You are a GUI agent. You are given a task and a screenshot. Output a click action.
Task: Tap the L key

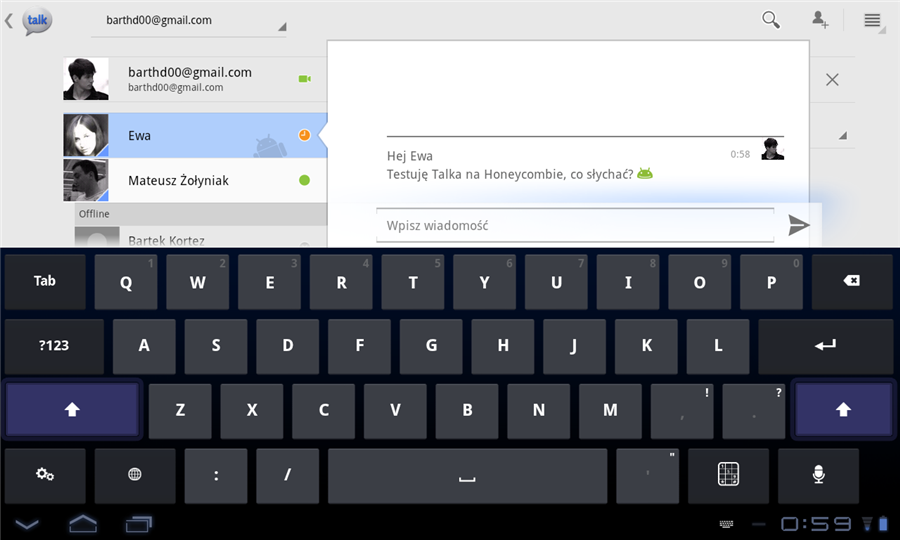(718, 346)
